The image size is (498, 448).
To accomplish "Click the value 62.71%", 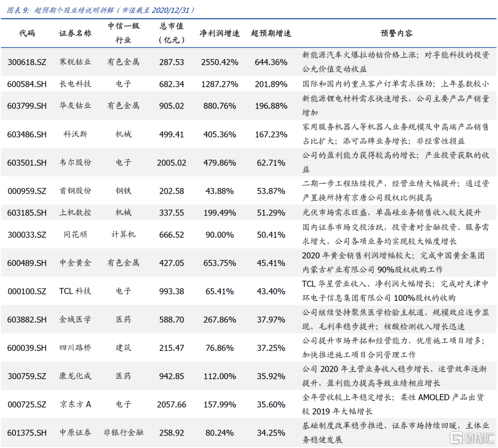I will (x=271, y=163).
